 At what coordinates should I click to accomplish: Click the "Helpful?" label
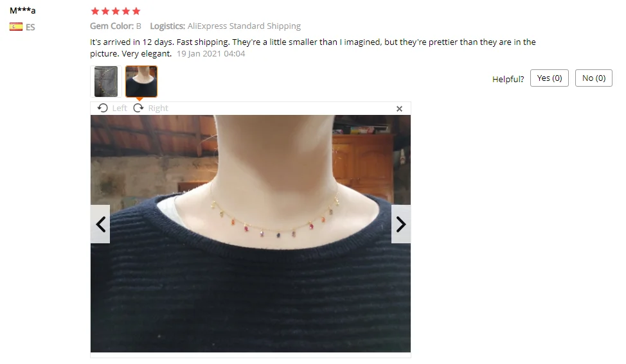(x=508, y=79)
